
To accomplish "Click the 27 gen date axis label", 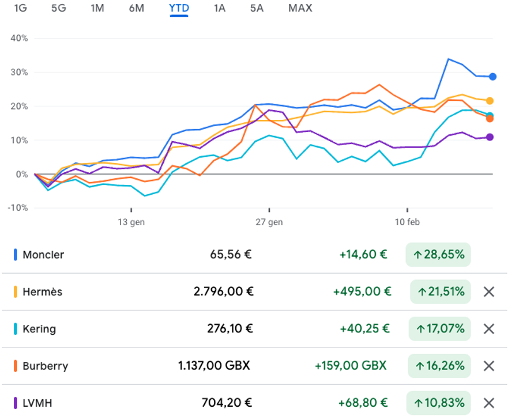I will click(269, 222).
